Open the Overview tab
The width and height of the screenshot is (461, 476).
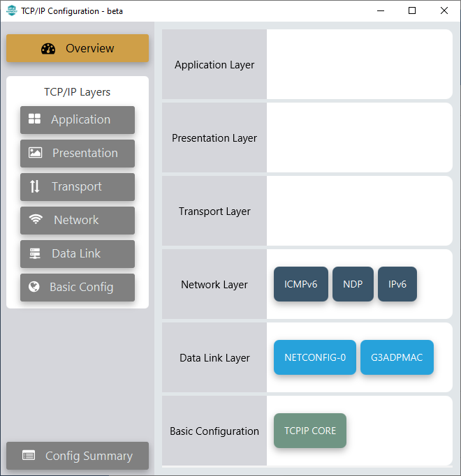(78, 49)
